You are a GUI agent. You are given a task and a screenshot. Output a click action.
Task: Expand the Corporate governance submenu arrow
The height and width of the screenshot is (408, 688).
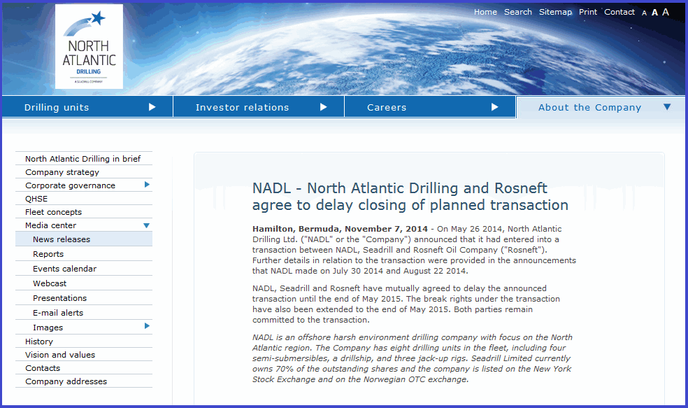pos(147,185)
